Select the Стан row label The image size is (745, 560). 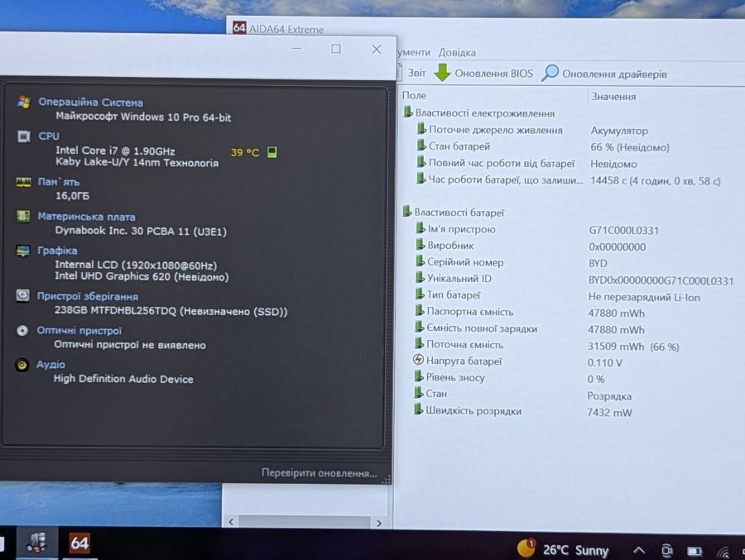click(436, 394)
